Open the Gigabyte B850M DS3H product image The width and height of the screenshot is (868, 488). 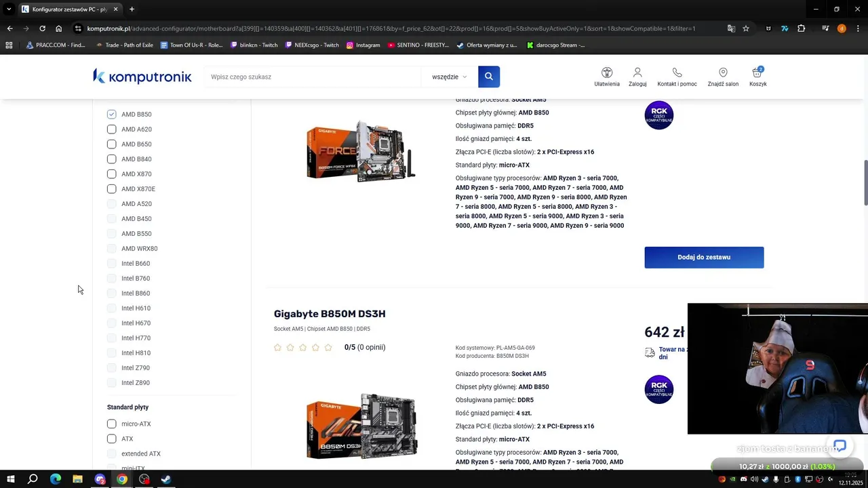point(361,426)
